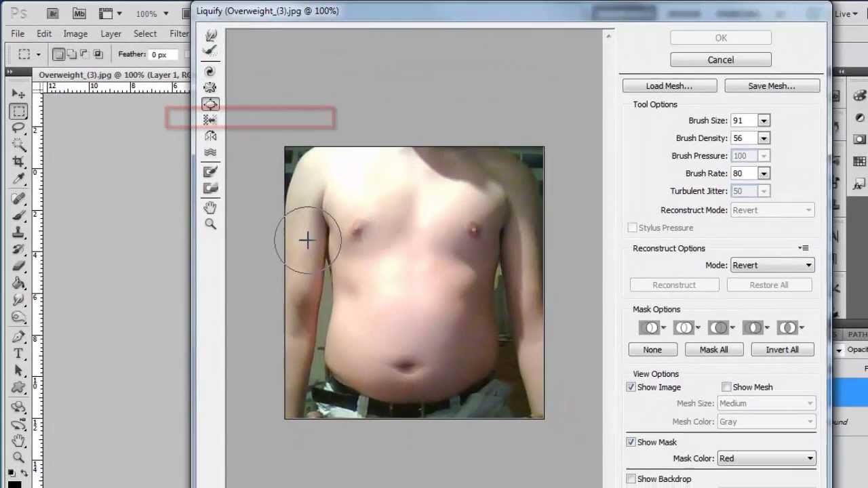The image size is (868, 488).
Task: Click the Mask All button
Action: [713, 350]
